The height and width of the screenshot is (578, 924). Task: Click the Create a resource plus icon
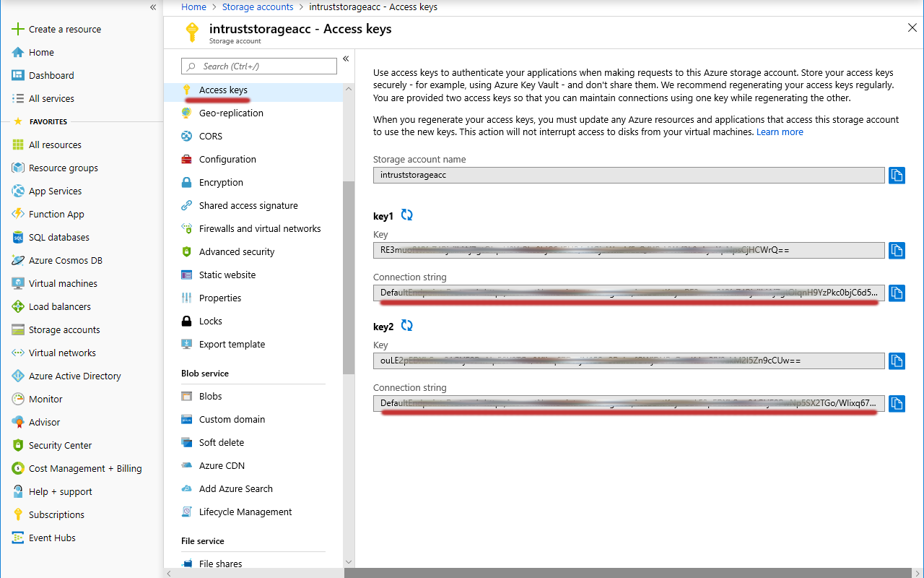coord(18,29)
